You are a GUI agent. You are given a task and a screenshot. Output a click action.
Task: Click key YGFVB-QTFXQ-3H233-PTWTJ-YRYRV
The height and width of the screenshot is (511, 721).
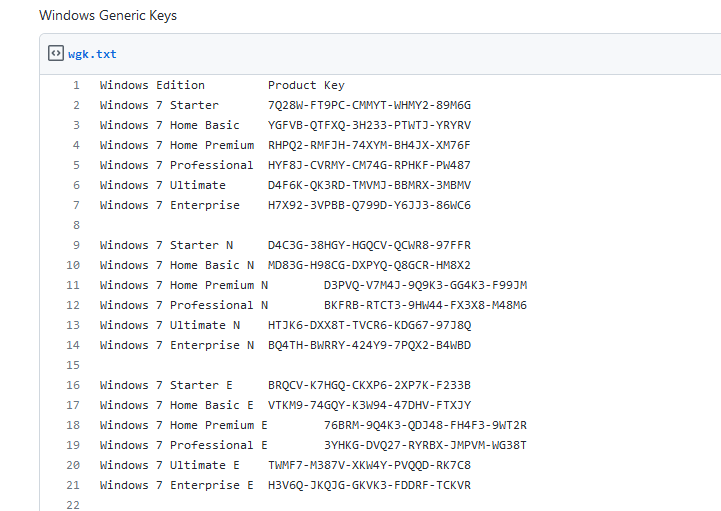click(x=369, y=125)
